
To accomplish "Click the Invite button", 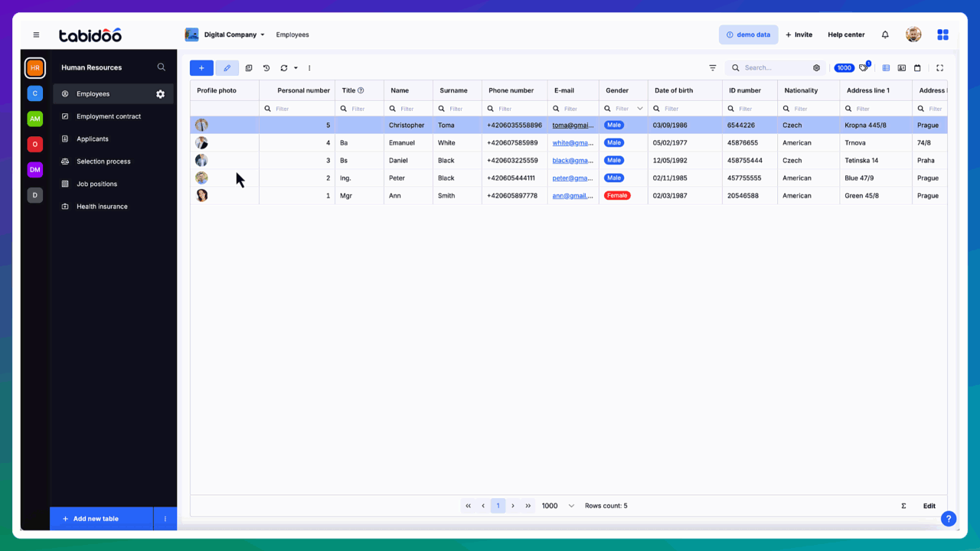I will click(799, 34).
